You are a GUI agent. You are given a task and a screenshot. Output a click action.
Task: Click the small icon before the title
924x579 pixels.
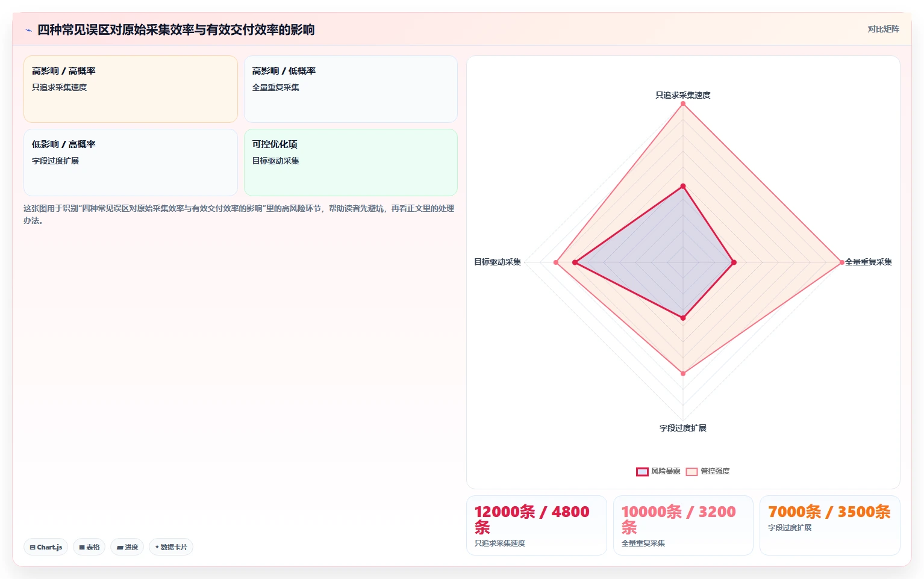(28, 30)
